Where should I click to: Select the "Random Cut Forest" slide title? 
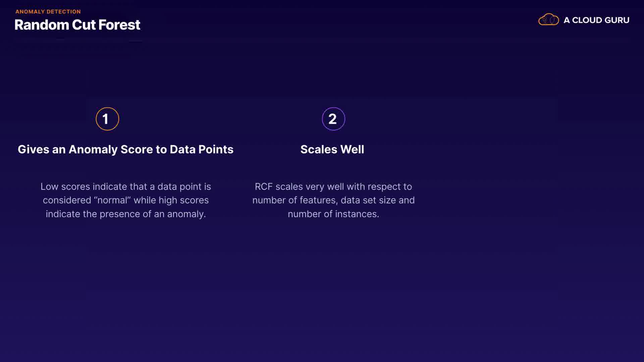(x=77, y=25)
